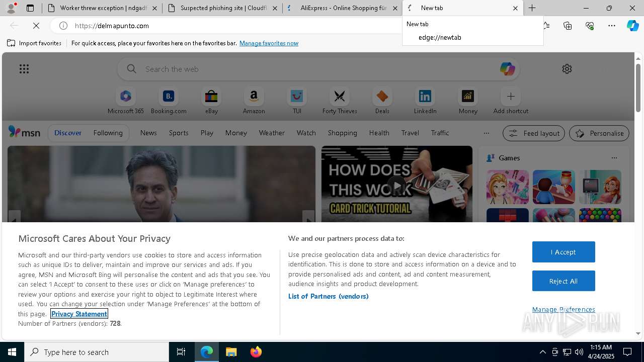View site information icon in address bar

pos(63,26)
